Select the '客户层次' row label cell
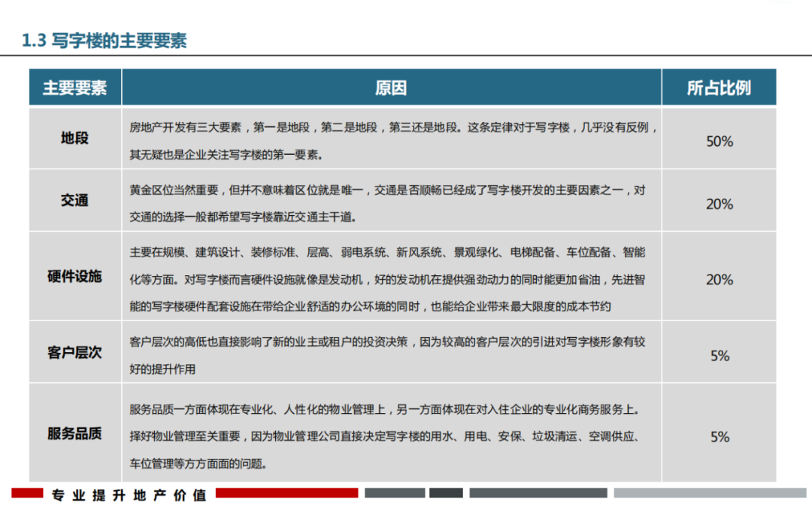This screenshot has height=507, width=812. 75,352
